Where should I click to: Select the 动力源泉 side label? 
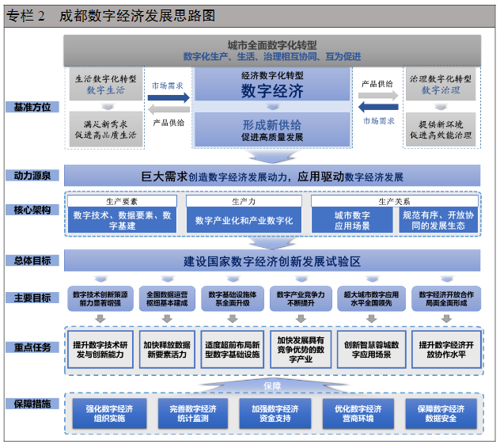[32, 175]
